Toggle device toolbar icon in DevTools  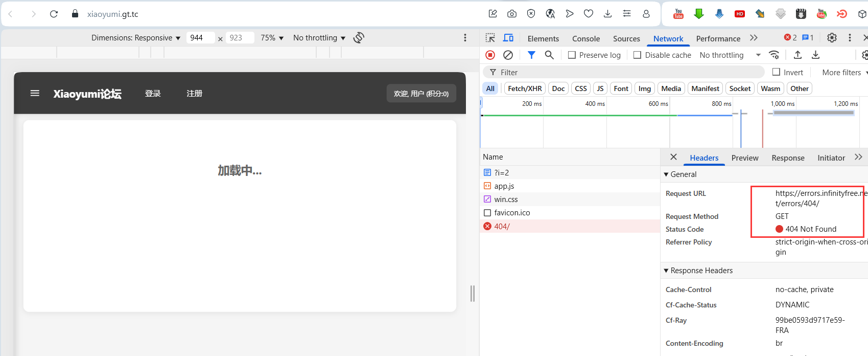point(508,38)
